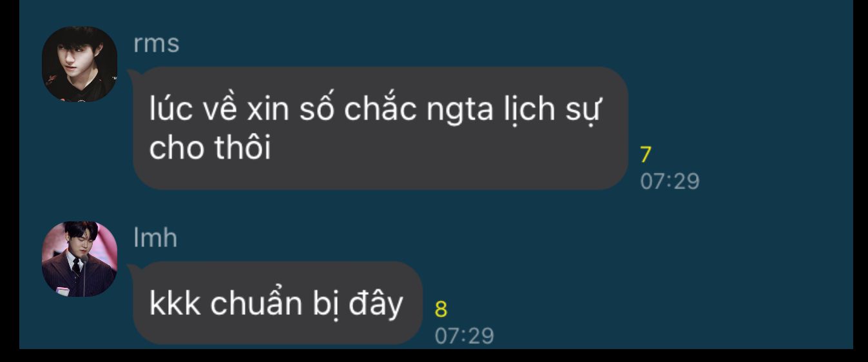Click the yellow unread count 7

click(646, 155)
